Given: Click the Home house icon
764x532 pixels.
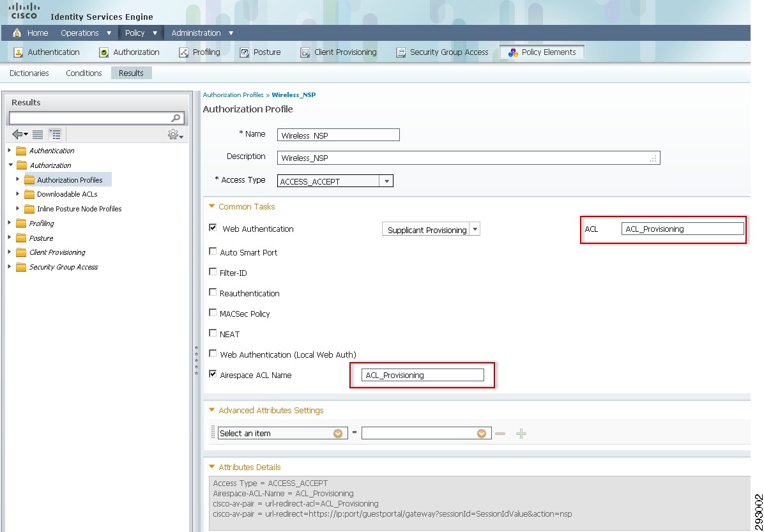Looking at the screenshot, I should coord(17,33).
